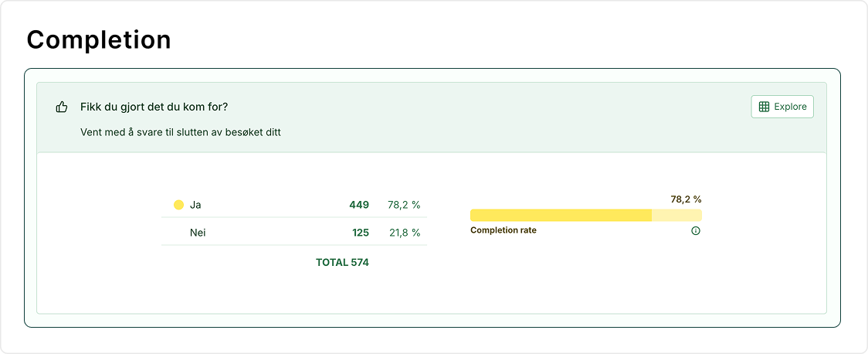
Task: Open the Explore button
Action: (x=782, y=107)
